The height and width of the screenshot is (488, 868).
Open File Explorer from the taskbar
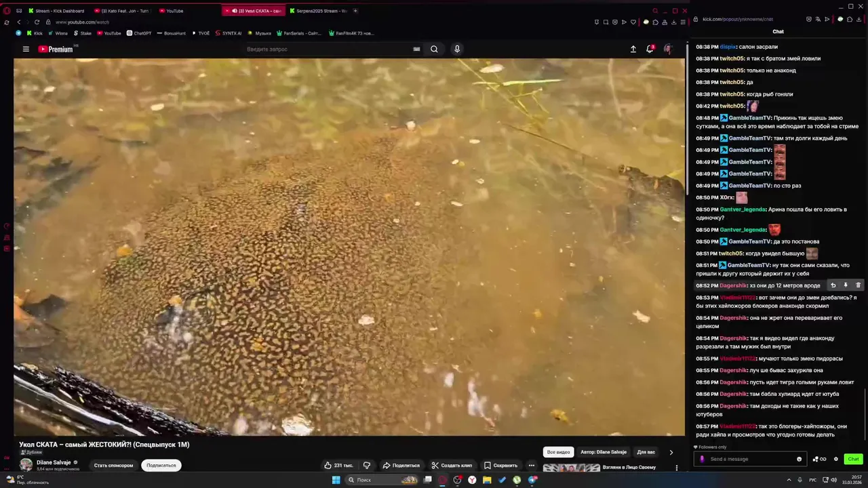click(x=487, y=480)
